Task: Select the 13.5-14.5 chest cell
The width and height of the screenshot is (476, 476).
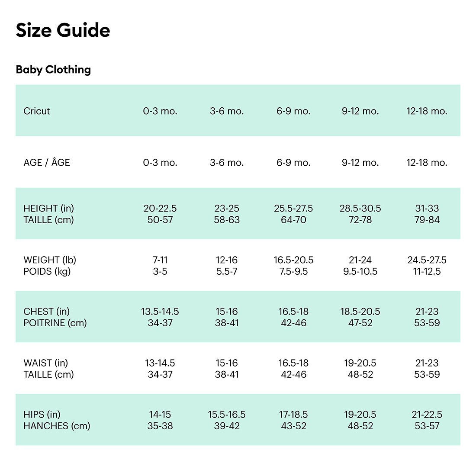Action: [x=160, y=312]
